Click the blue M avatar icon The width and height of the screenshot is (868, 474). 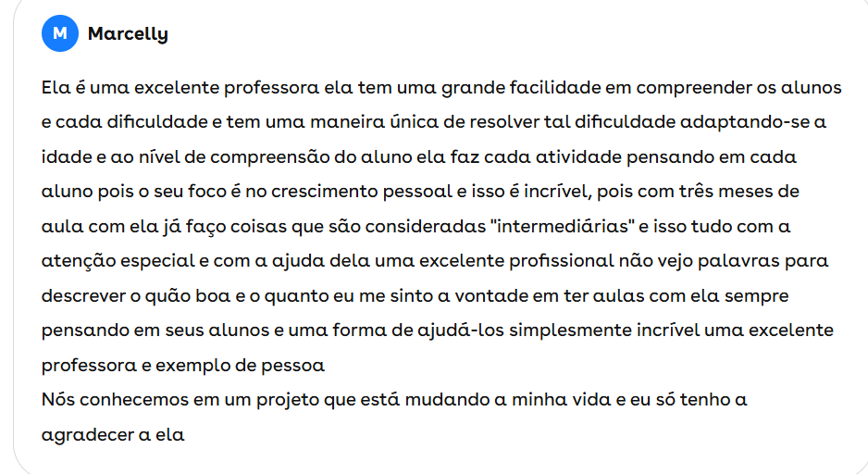coord(60,34)
